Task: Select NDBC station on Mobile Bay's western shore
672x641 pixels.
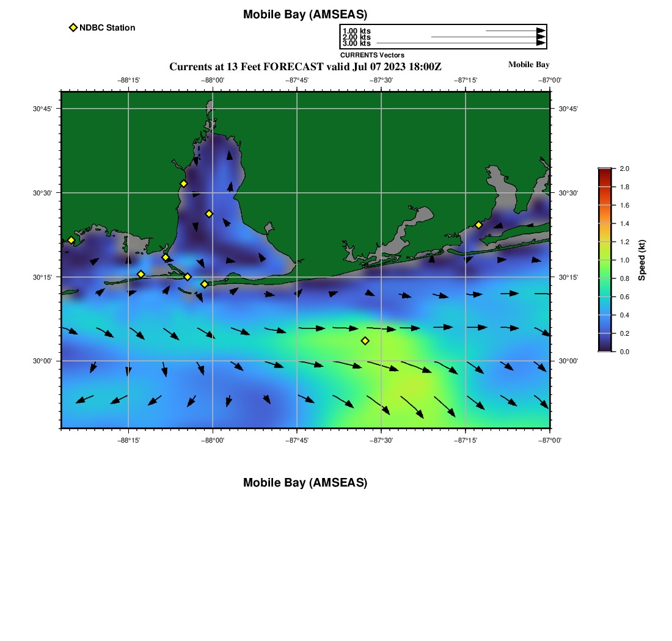Action: coord(183,184)
